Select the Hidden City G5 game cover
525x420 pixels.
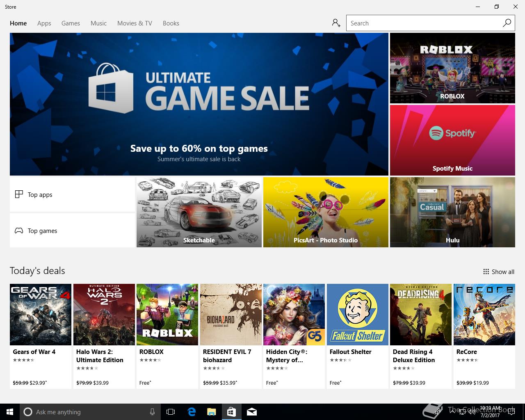[x=294, y=315]
